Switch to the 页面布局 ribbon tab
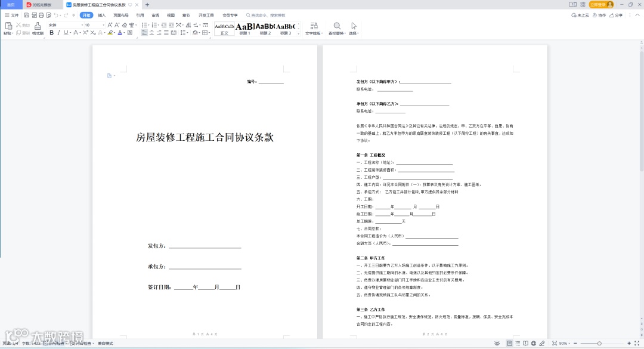Screen dimensions: 644x349 121,15
